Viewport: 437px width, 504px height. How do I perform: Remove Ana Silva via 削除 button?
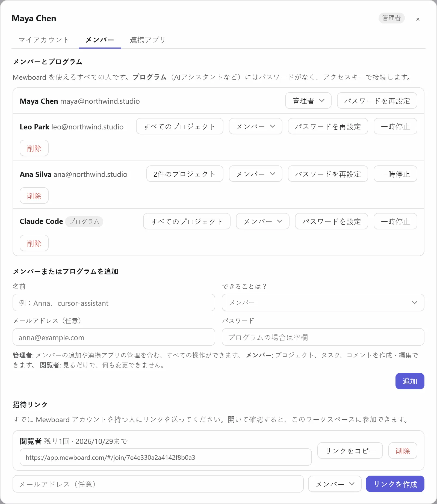34,196
